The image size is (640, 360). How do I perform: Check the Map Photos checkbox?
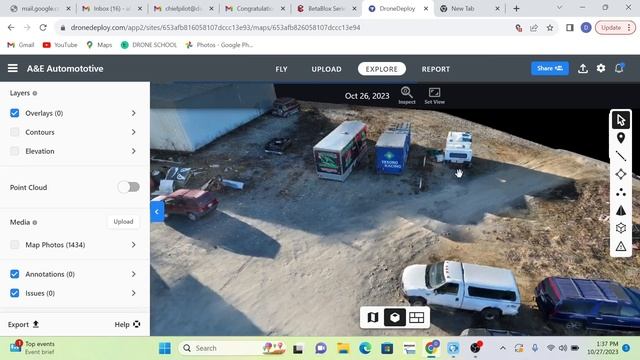(15, 245)
